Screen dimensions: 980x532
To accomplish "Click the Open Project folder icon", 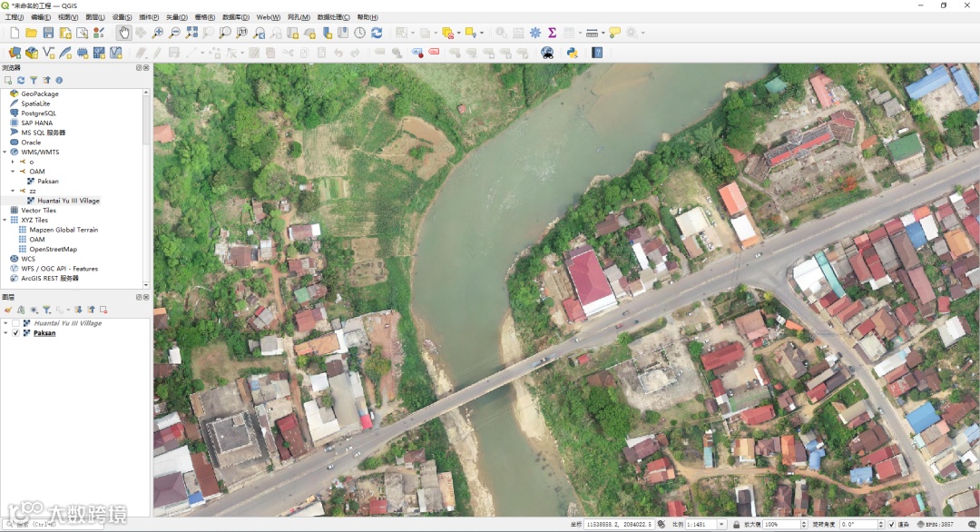I will coord(31,33).
